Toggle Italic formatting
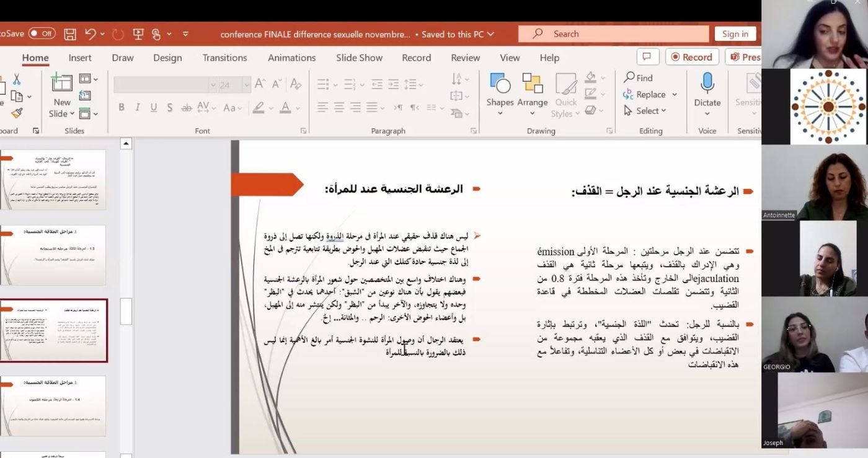 [x=138, y=107]
